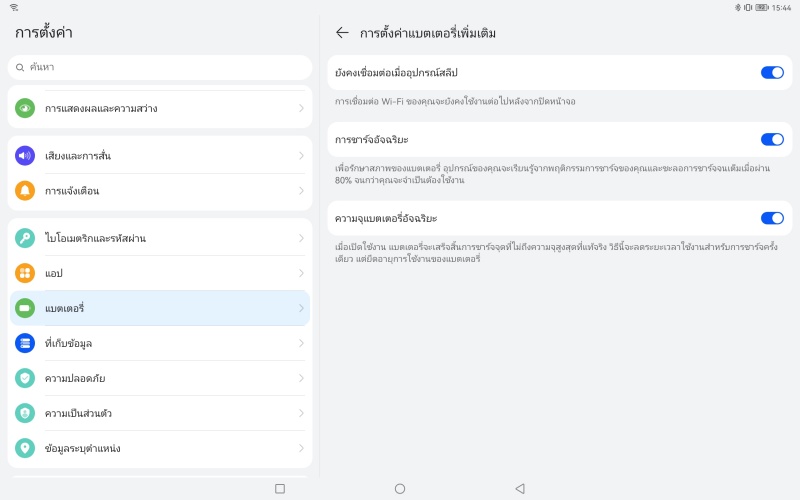Tap the recent apps square navigation button
800x500 pixels.
[280, 489]
